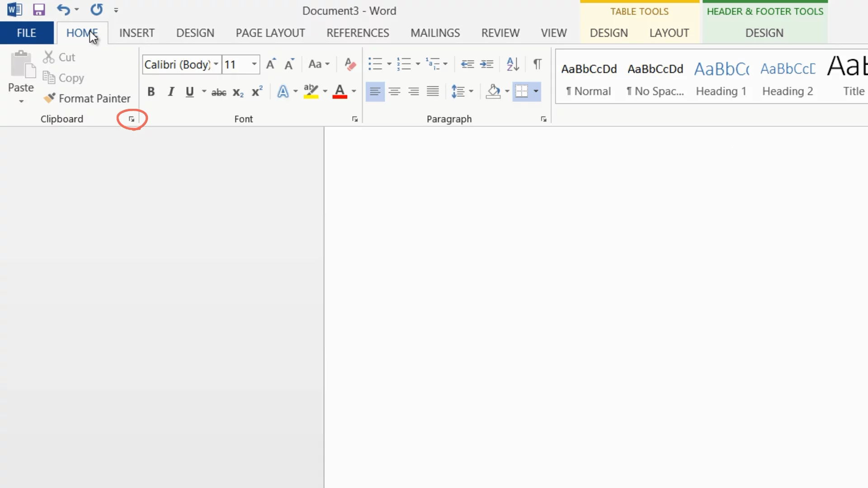Click the Sort A-Z icon
The width and height of the screenshot is (868, 488).
[x=513, y=64]
